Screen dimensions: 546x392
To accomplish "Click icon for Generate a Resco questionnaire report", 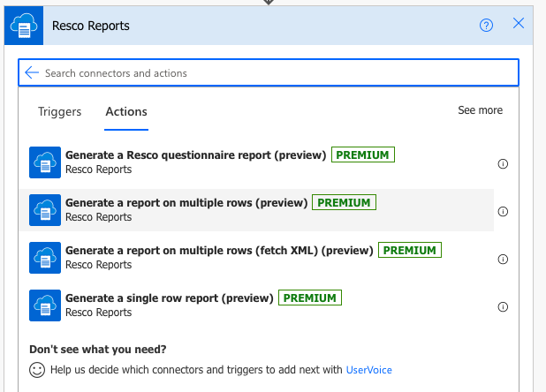I will click(45, 162).
